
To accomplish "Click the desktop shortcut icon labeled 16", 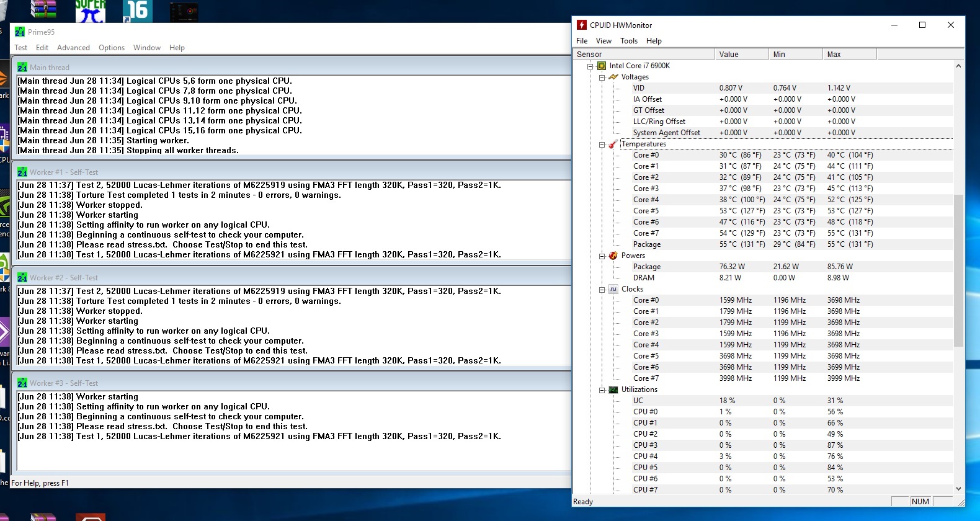I will (x=138, y=11).
